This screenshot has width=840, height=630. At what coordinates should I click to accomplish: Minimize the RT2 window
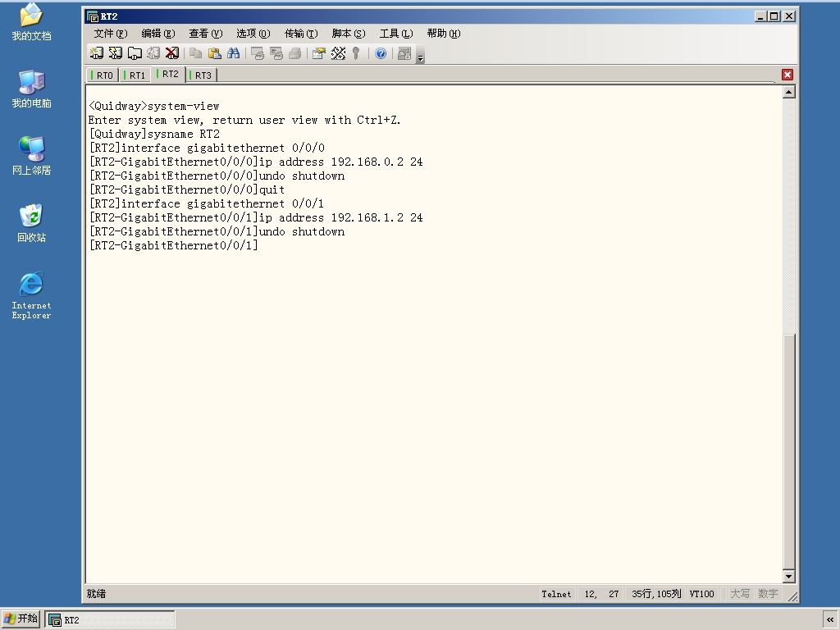tap(760, 16)
